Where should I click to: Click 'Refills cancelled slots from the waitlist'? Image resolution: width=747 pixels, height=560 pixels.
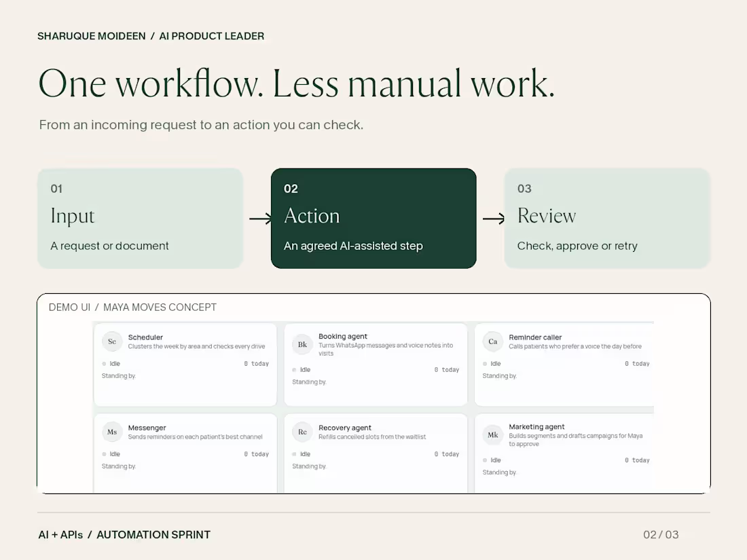[x=372, y=436]
